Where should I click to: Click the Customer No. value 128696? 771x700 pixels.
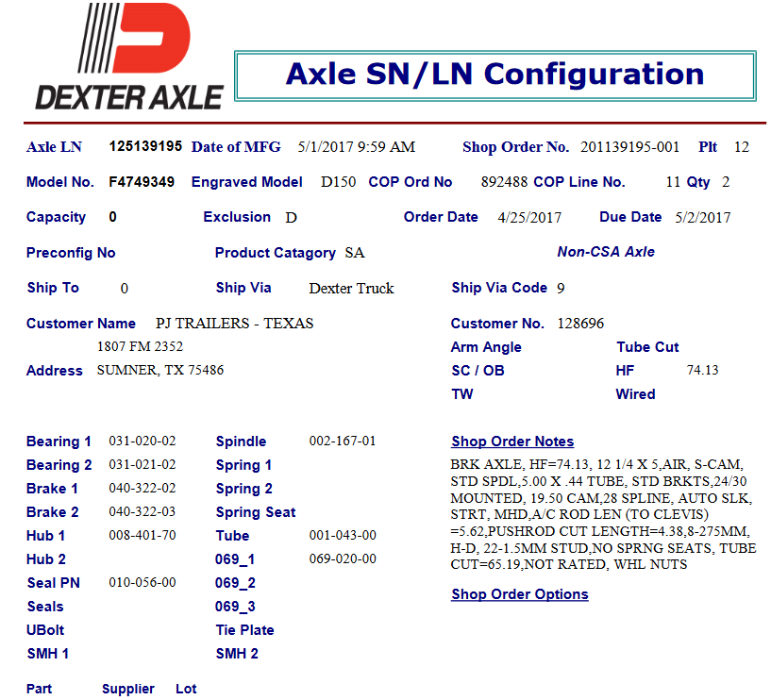(x=580, y=324)
